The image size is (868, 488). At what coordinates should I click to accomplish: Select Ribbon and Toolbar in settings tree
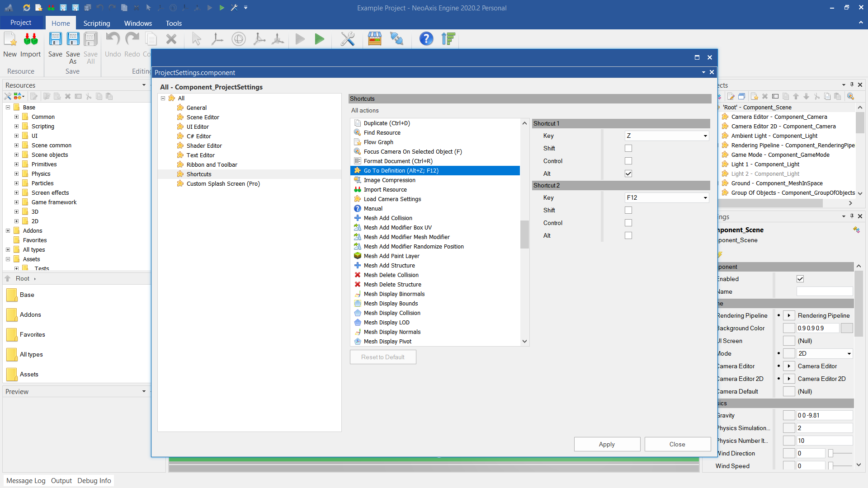pyautogui.click(x=212, y=164)
